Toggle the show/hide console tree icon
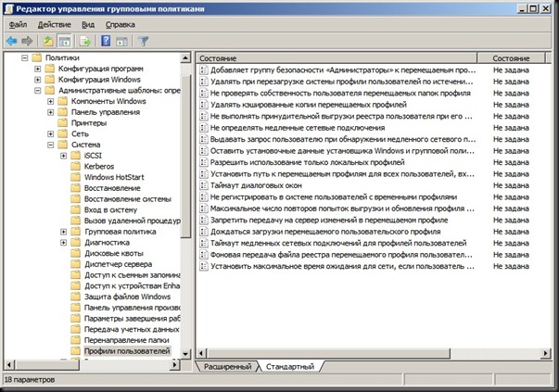This screenshot has width=559, height=392. coord(65,41)
